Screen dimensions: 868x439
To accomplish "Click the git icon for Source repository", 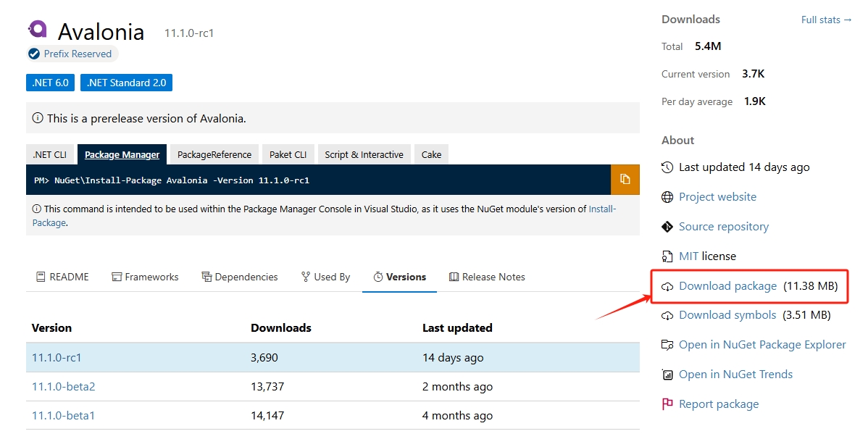I will tap(667, 227).
